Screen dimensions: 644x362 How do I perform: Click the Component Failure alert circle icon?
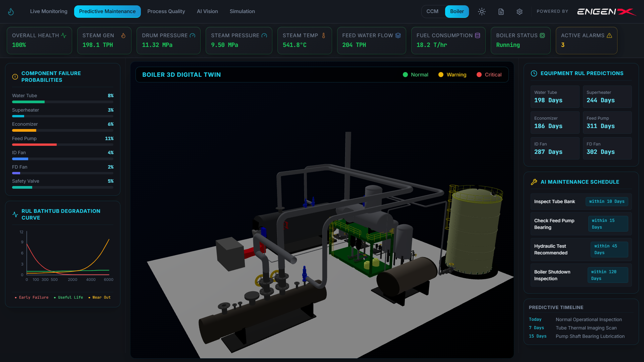pos(15,77)
